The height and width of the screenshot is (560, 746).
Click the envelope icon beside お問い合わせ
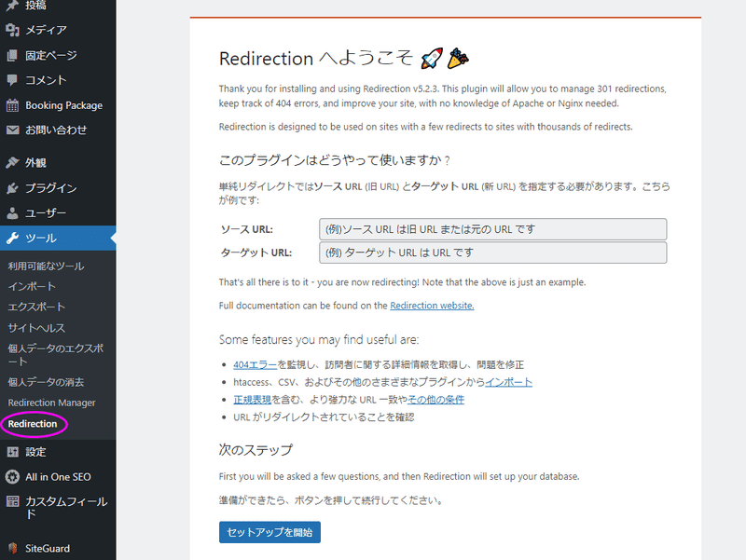click(13, 130)
